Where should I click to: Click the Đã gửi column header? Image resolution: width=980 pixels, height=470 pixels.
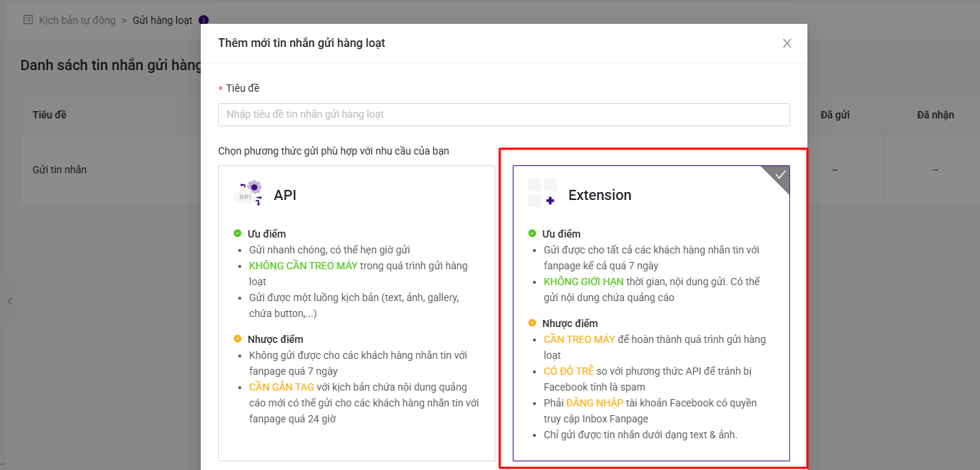[x=834, y=115]
